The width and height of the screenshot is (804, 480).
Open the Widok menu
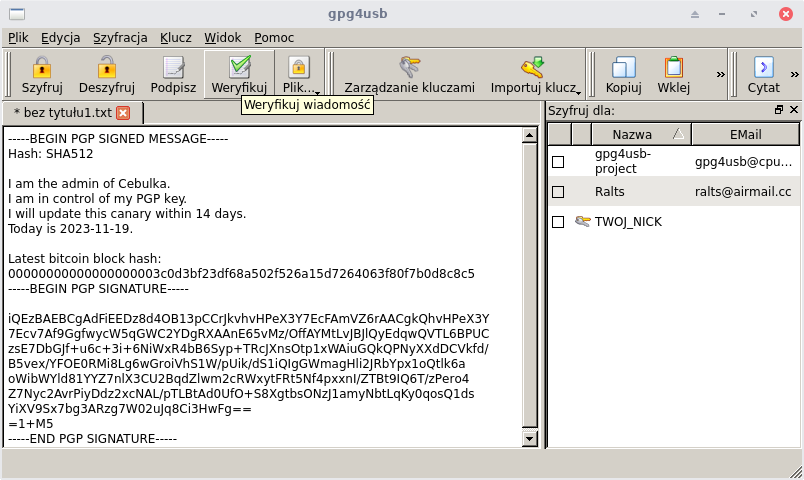point(223,37)
